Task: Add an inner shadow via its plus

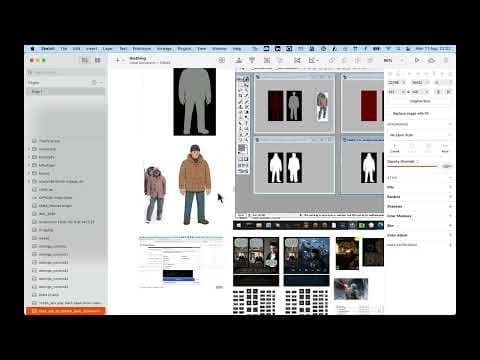Action: click(450, 216)
